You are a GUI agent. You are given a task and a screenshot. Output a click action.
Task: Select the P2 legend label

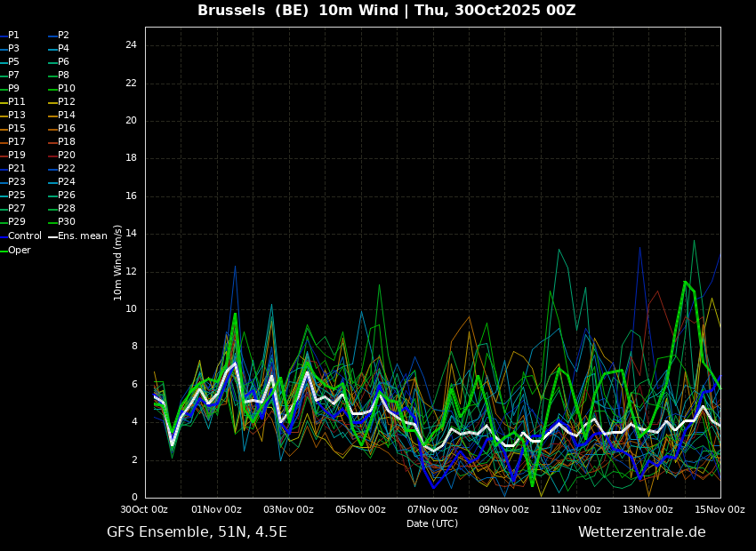pos(60,36)
